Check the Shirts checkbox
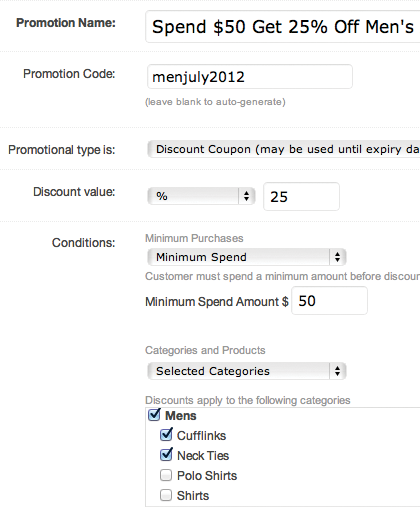This screenshot has width=420, height=507. coord(166,495)
